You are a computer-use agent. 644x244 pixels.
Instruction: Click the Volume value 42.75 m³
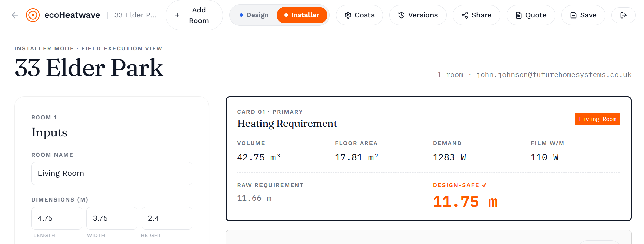(x=259, y=157)
